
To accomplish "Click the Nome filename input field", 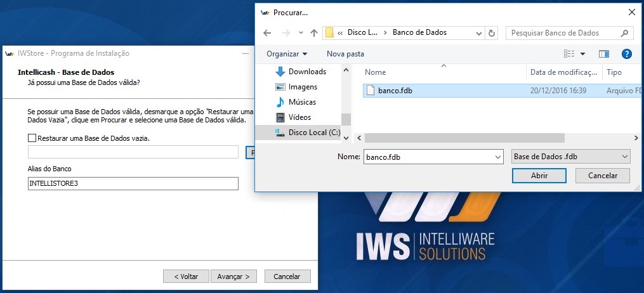I will pyautogui.click(x=428, y=157).
